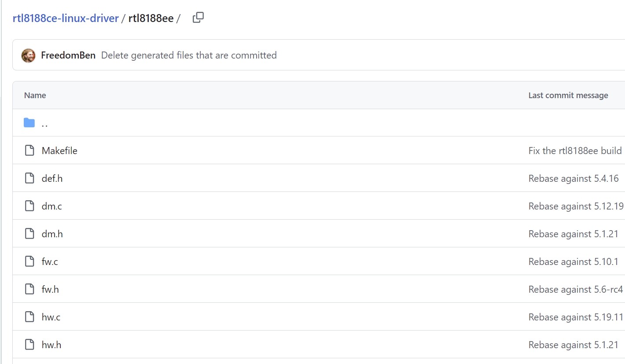Image resolution: width=625 pixels, height=364 pixels.
Task: Click the parent directory folder icon
Action: pos(29,123)
